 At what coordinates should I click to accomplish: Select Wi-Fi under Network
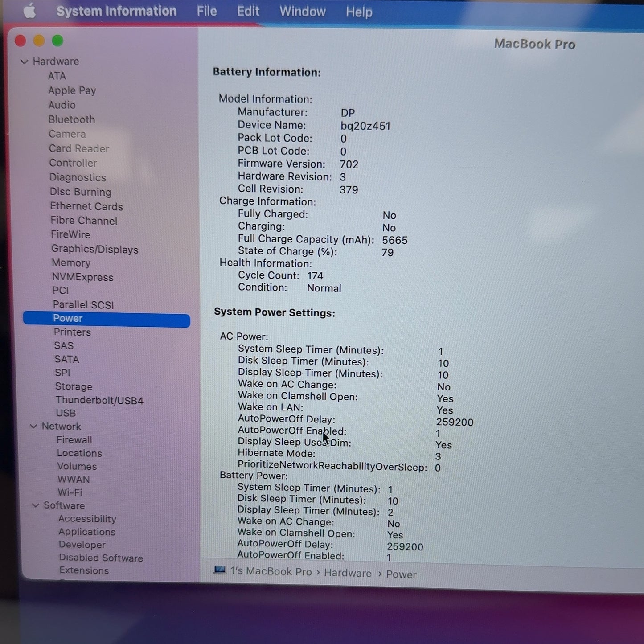pos(70,492)
